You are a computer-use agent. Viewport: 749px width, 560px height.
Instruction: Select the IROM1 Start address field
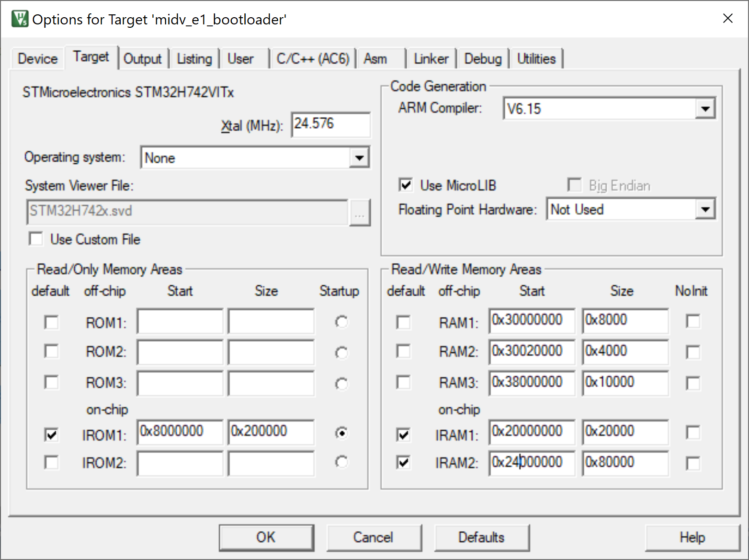tap(180, 432)
